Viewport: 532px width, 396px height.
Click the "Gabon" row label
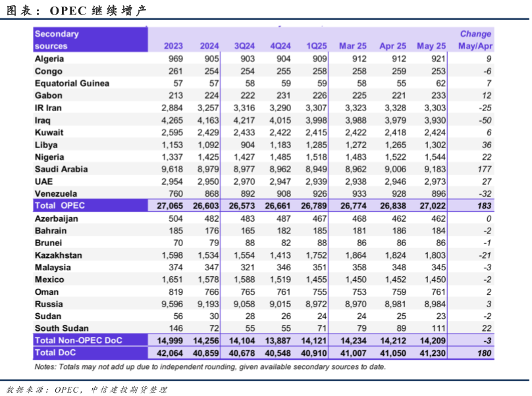pos(49,95)
